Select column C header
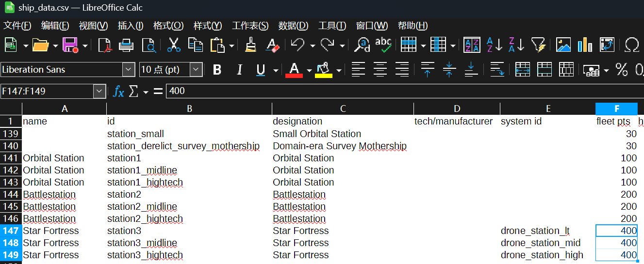The height and width of the screenshot is (264, 644). click(343, 109)
